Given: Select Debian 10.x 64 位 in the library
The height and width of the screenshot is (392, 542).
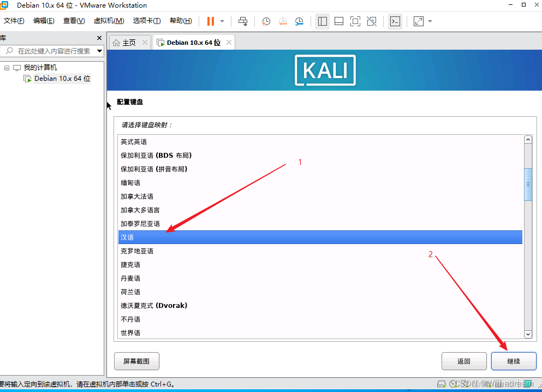Looking at the screenshot, I should [x=62, y=79].
